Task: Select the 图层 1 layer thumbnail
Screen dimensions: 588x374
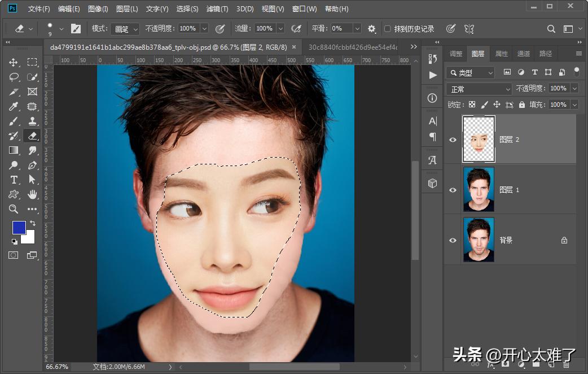Action: pyautogui.click(x=479, y=190)
